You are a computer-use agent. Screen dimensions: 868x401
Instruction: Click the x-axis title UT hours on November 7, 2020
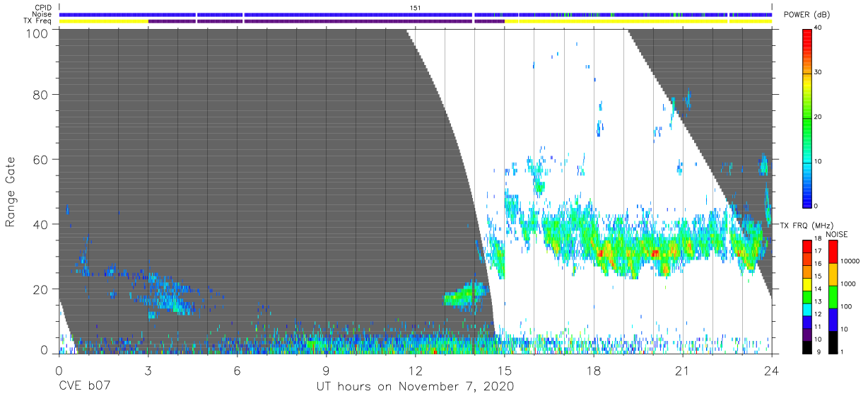(x=415, y=386)
